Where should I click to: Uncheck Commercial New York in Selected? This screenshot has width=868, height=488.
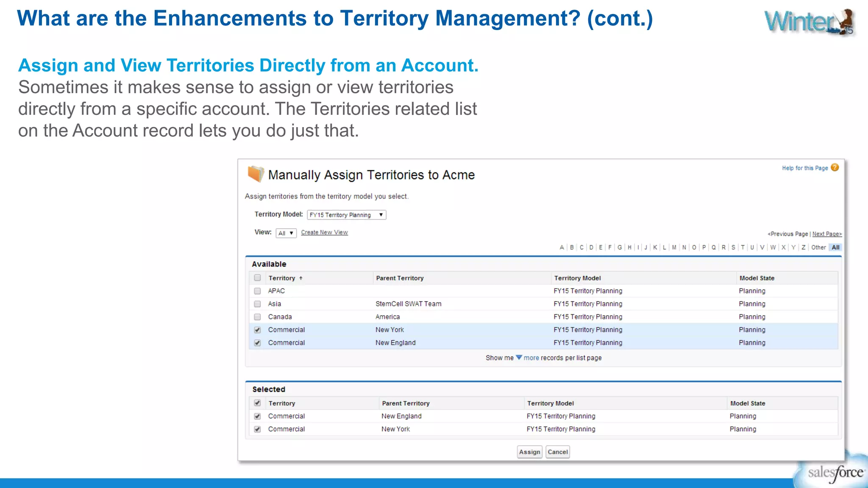(257, 429)
